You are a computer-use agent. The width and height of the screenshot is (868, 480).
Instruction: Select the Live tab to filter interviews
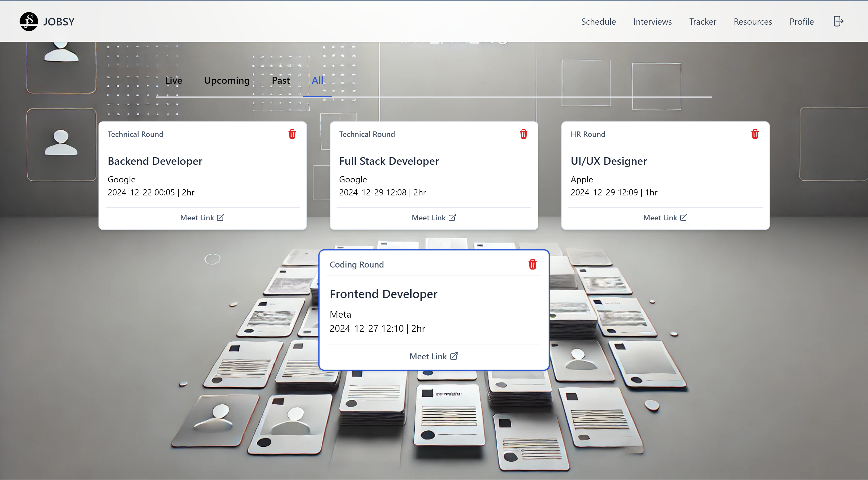[173, 80]
